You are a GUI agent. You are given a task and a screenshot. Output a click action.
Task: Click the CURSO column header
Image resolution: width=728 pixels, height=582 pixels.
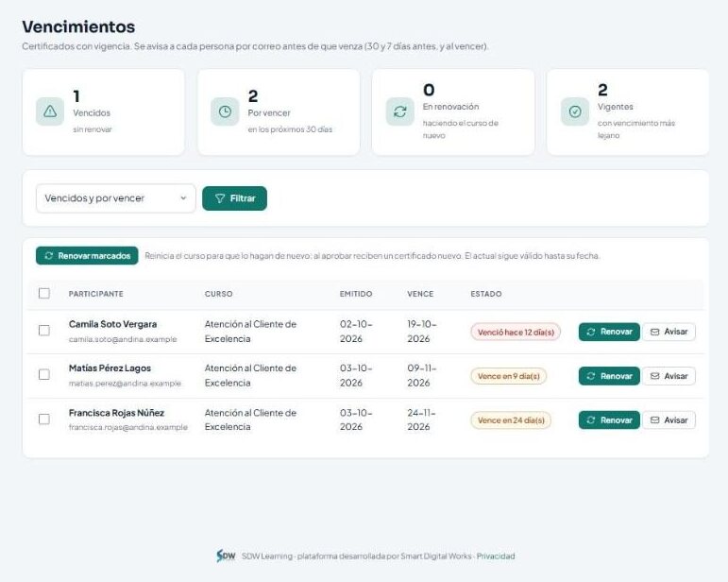pos(219,294)
